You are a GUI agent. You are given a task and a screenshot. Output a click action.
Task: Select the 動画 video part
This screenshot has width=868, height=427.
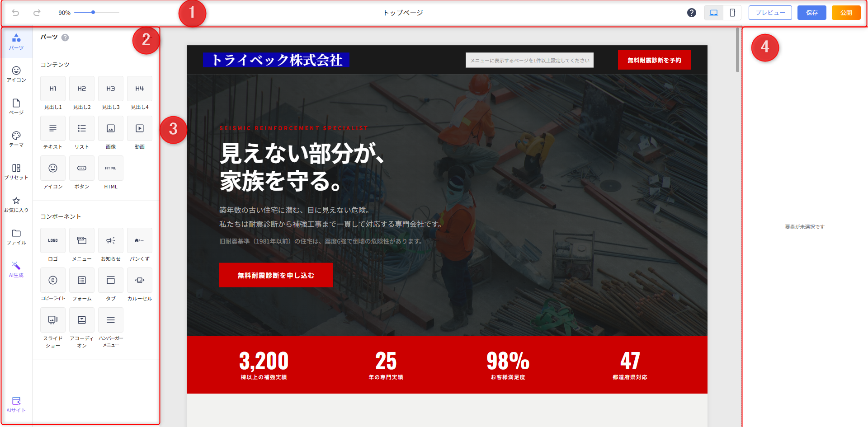pos(140,129)
